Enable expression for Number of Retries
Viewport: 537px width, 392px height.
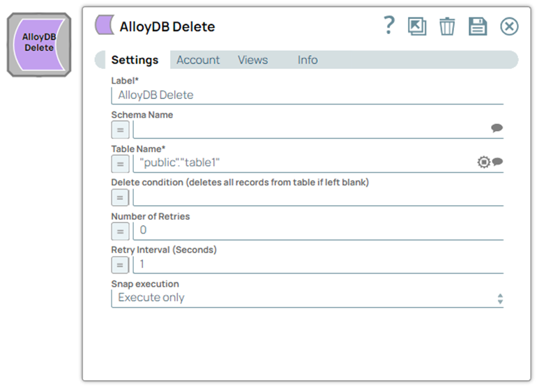pos(120,231)
